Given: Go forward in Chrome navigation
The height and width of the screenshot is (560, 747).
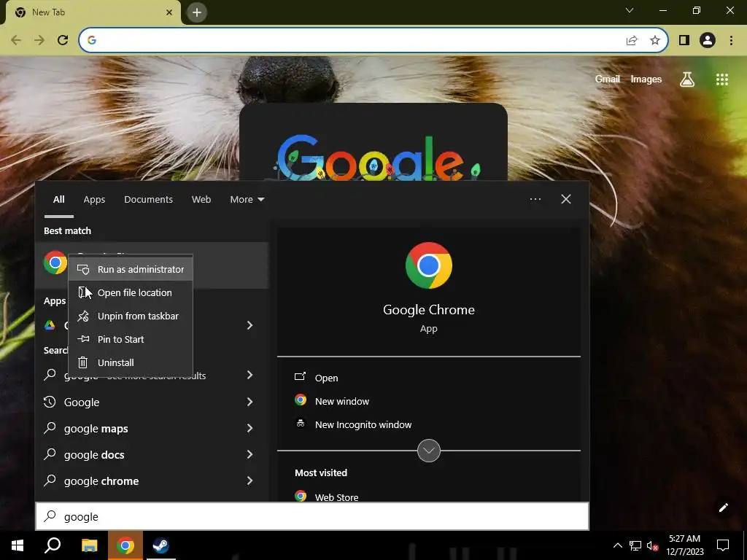Looking at the screenshot, I should [x=39, y=40].
